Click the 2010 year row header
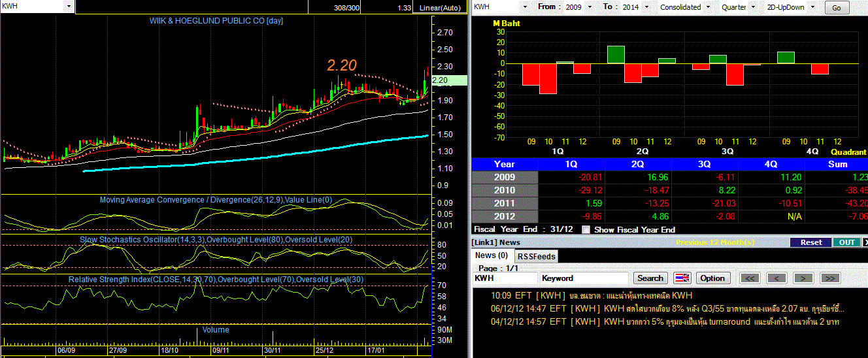 coord(505,190)
